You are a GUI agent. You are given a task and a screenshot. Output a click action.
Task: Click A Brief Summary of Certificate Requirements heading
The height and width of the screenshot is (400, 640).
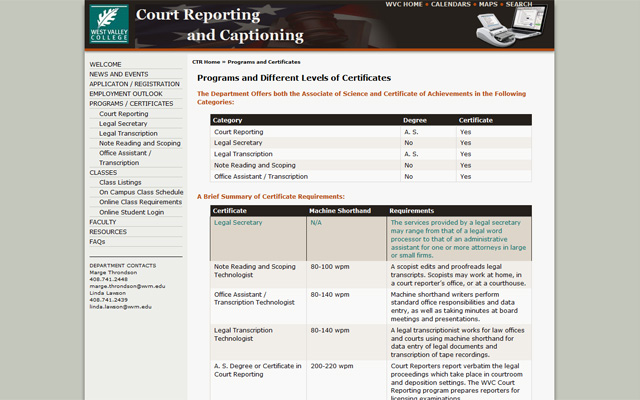tap(271, 197)
